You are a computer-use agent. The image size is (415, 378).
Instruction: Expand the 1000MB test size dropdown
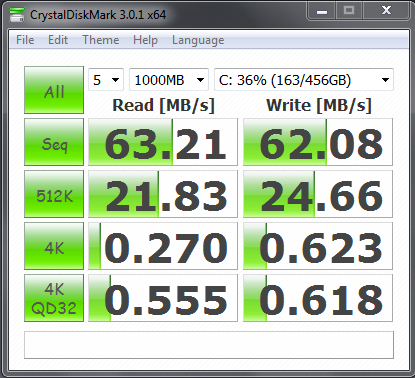point(169,80)
